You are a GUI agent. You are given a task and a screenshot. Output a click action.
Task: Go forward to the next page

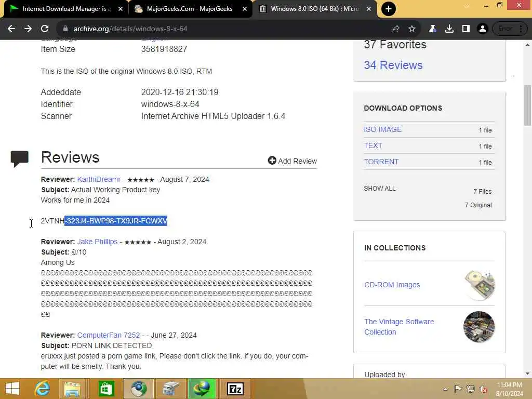(x=28, y=29)
